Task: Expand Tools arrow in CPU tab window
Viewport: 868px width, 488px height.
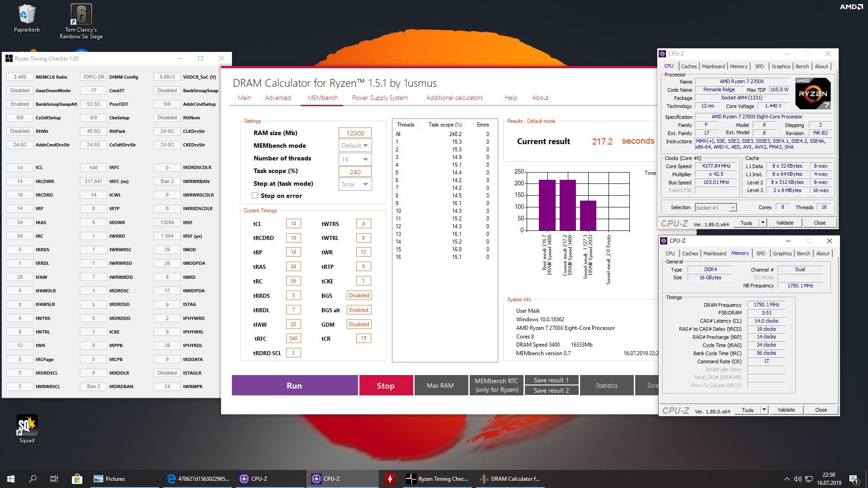Action: coord(763,223)
